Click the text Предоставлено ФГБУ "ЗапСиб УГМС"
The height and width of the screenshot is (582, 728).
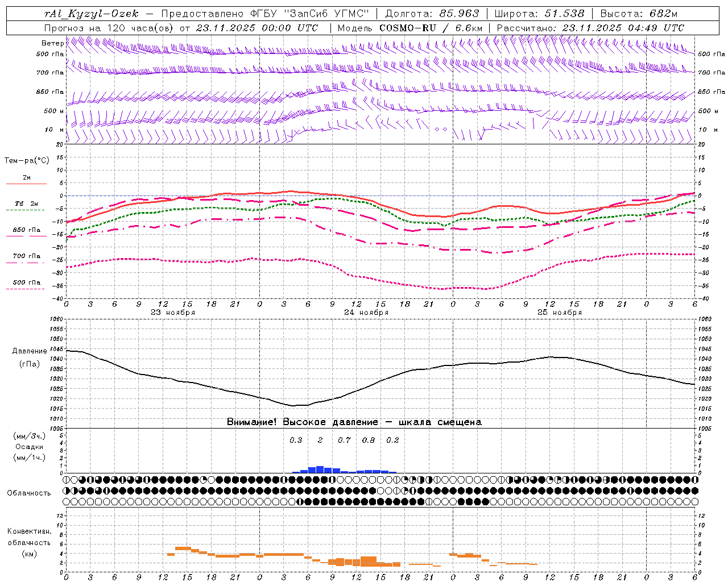(x=264, y=14)
